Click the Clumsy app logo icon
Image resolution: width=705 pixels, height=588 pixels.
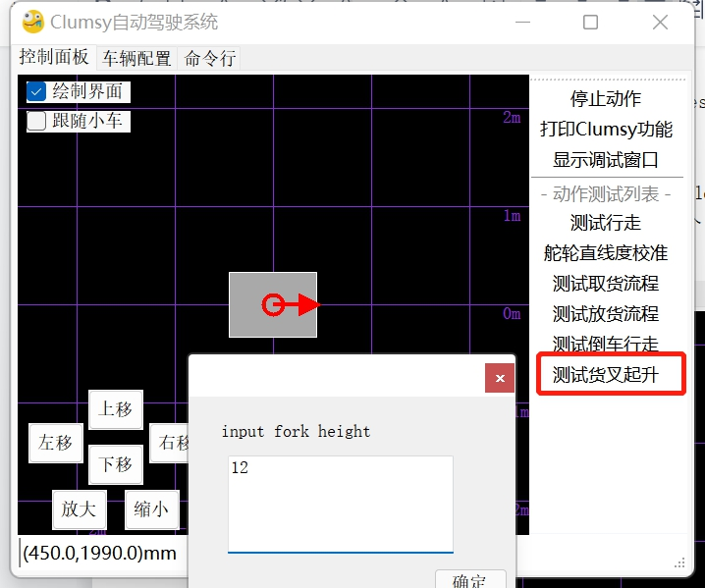point(33,22)
